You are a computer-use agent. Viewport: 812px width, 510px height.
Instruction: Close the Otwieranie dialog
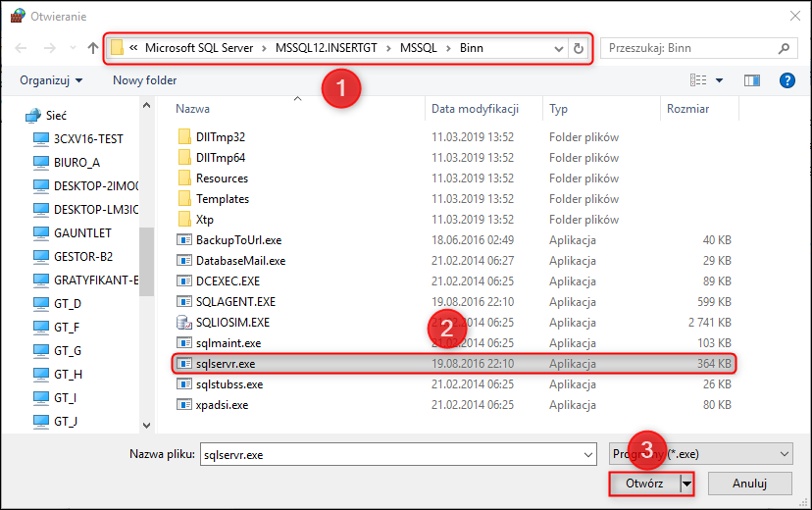pyautogui.click(x=795, y=16)
